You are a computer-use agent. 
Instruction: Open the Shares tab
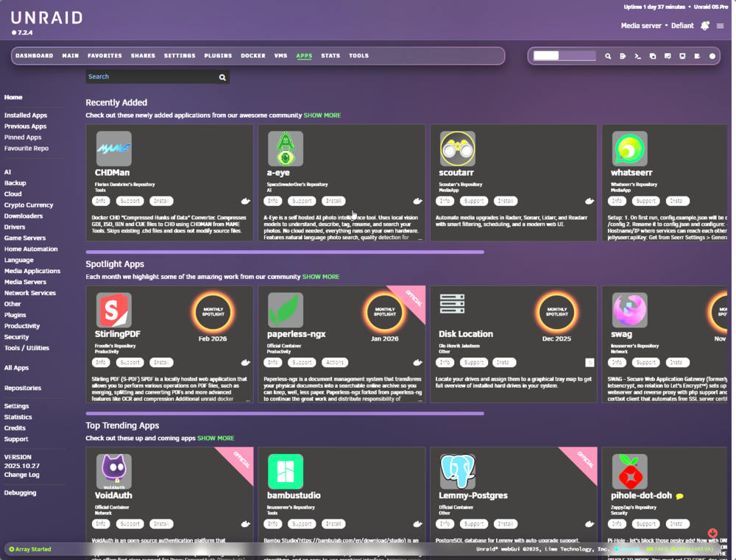(x=143, y=56)
